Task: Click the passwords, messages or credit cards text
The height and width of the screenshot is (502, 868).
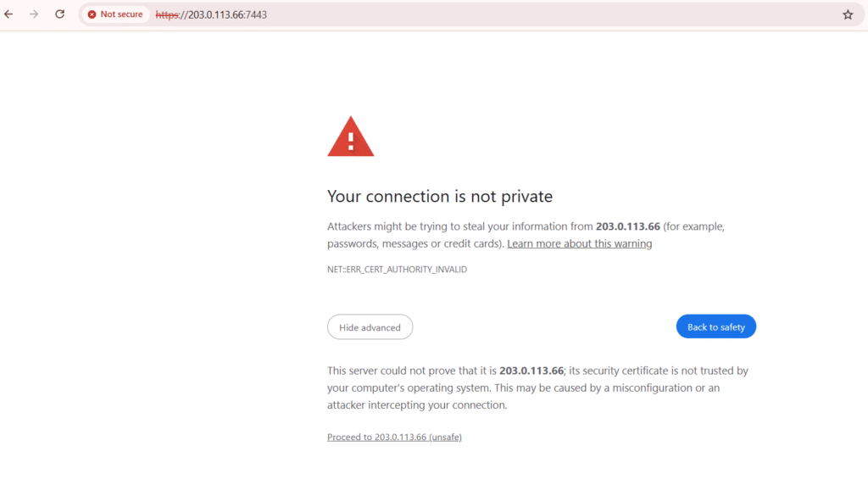Action: pos(414,244)
